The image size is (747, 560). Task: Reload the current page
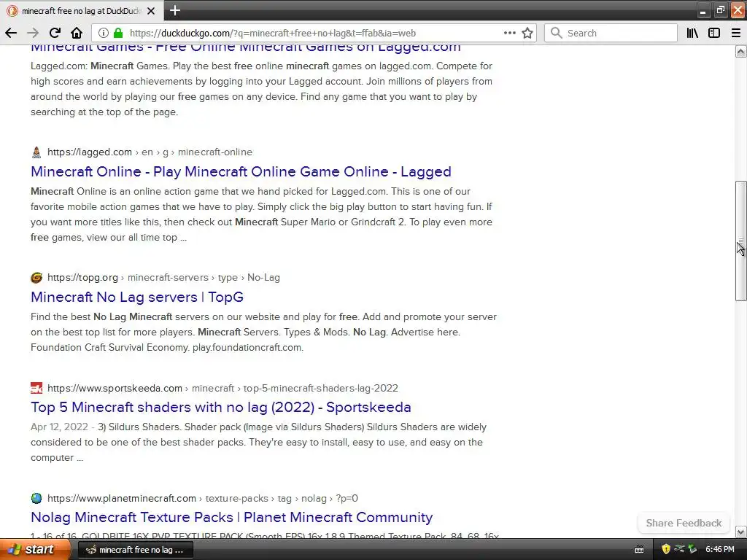coord(55,33)
